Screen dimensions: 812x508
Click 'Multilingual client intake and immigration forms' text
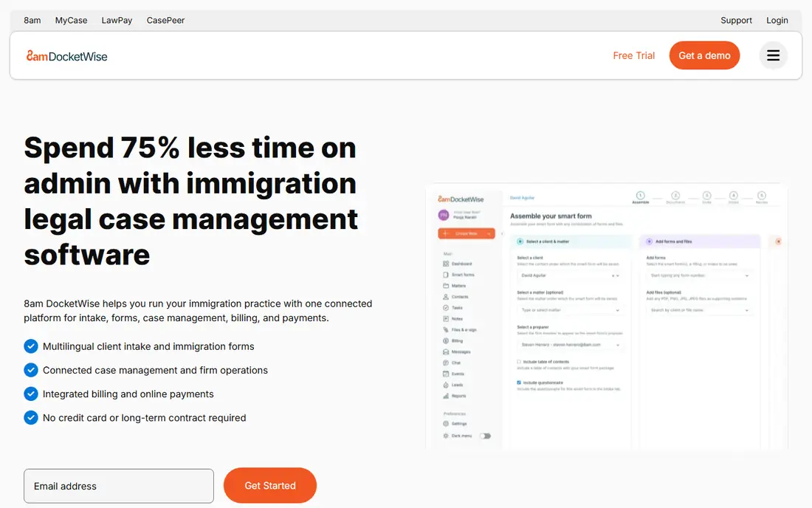coord(148,346)
